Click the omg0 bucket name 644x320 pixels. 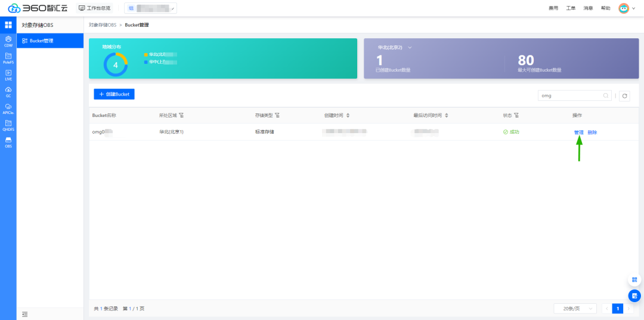click(x=102, y=132)
